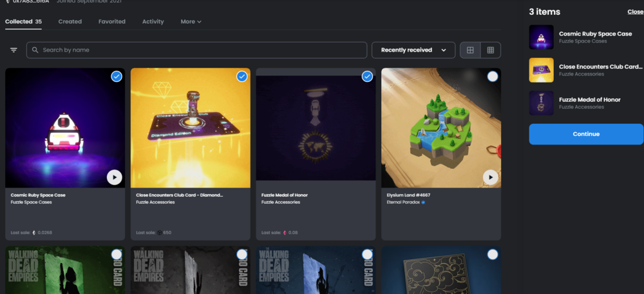Uncheck Fuzzle Medal of Honor selection

367,77
